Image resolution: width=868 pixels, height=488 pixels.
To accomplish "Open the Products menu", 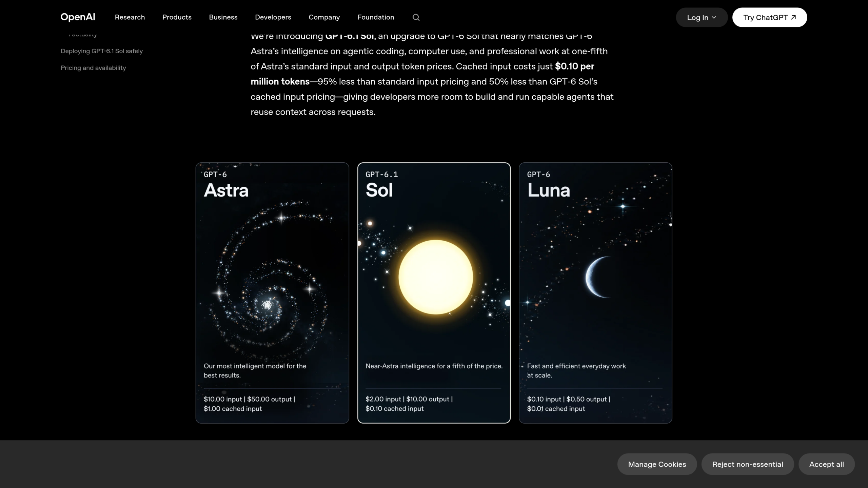I will pyautogui.click(x=177, y=17).
